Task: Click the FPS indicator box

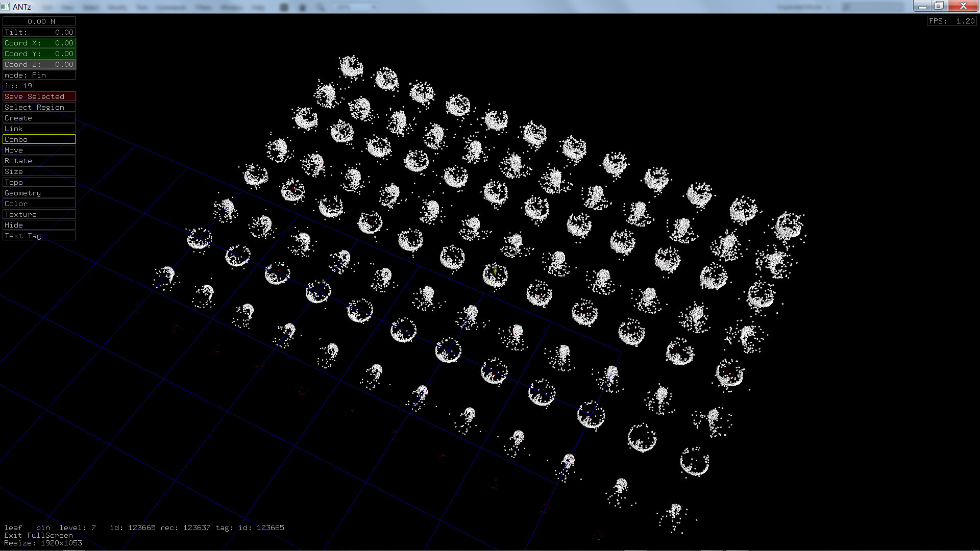Action: click(951, 21)
